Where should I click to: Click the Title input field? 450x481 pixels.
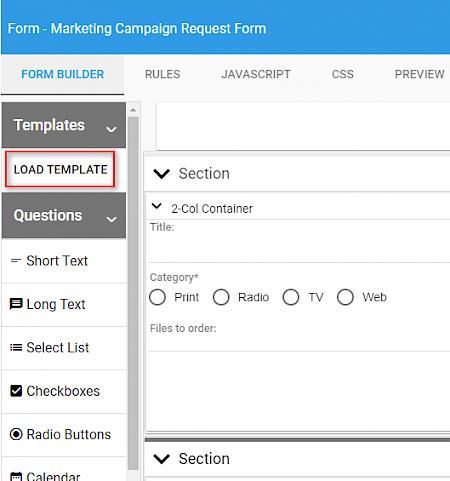point(299,250)
